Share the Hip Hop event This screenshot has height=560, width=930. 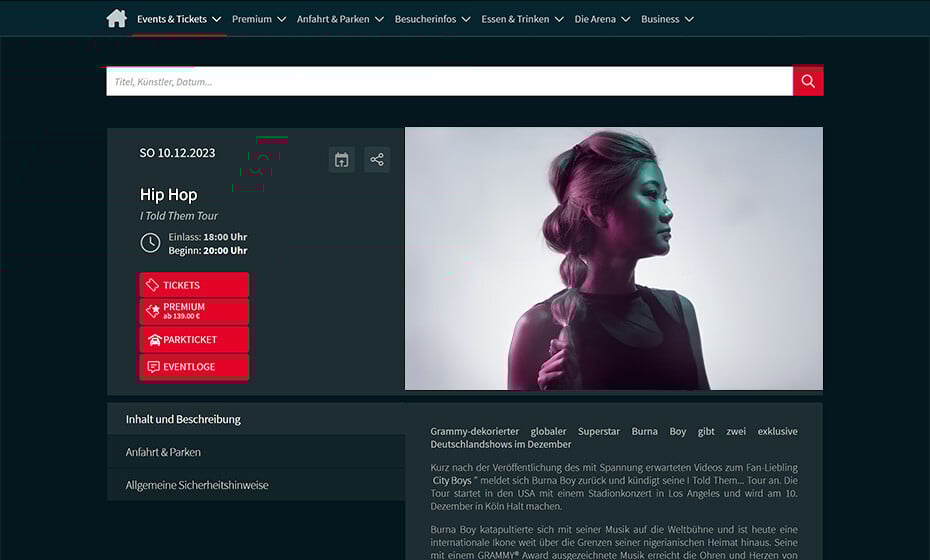point(377,160)
